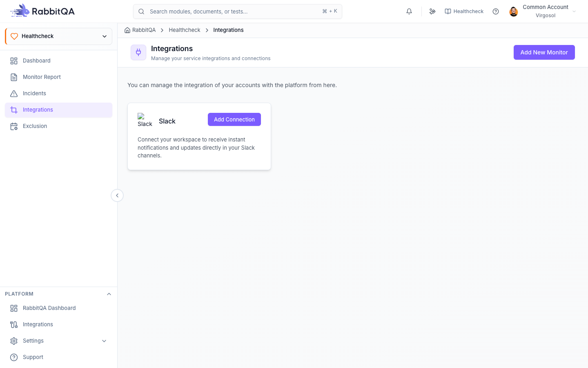Click the Healthcheck breadcrumb link
The image size is (588, 368).
pyautogui.click(x=185, y=30)
